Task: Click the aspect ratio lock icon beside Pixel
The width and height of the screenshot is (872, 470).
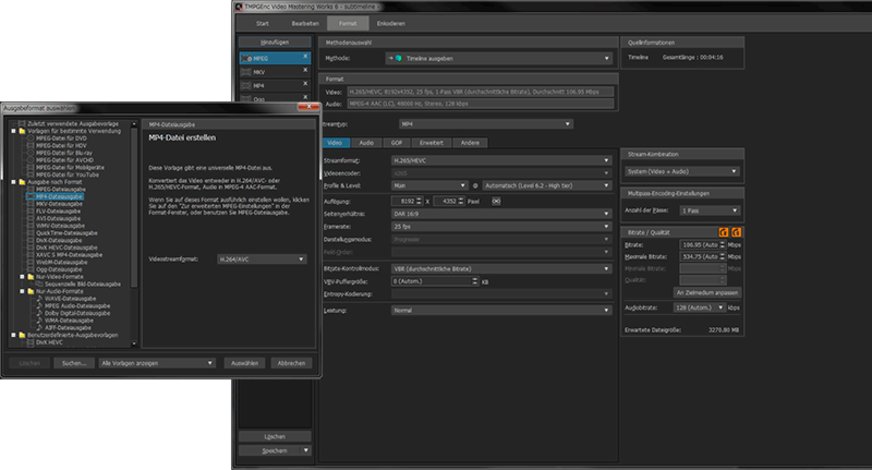Action: pyautogui.click(x=496, y=199)
